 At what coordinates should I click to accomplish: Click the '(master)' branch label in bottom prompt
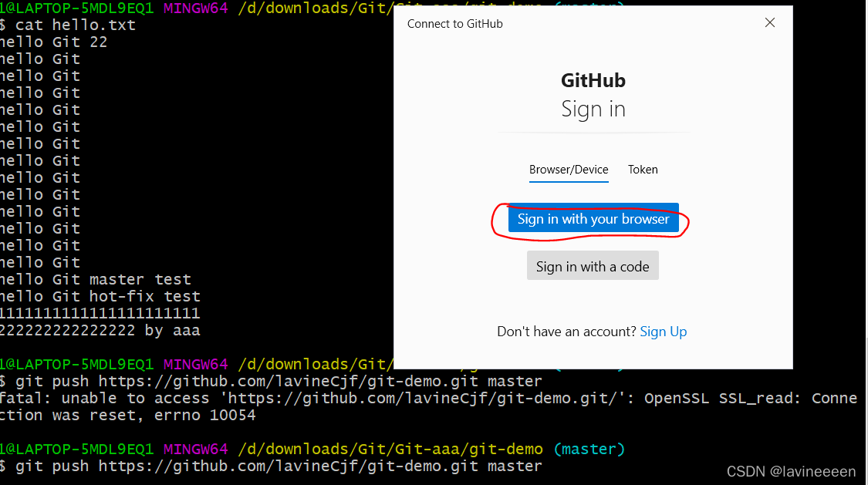pyautogui.click(x=589, y=449)
